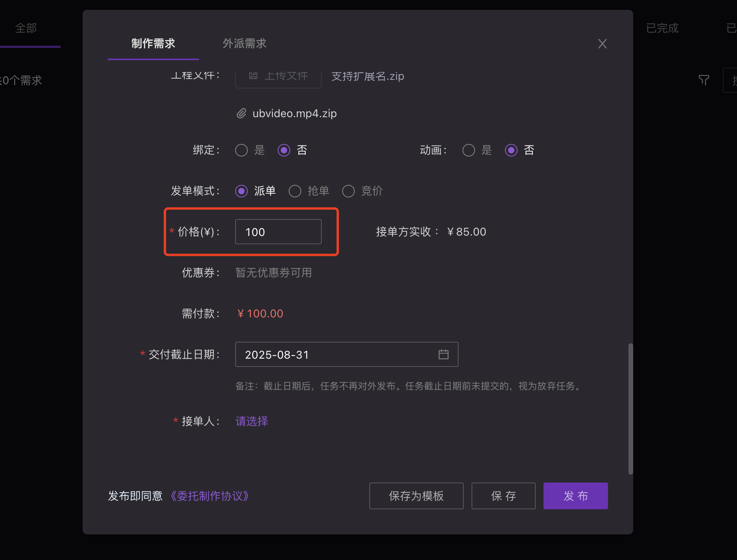Click the 0个需求 count in background page
Viewport: 737px width, 560px height.
coord(22,81)
